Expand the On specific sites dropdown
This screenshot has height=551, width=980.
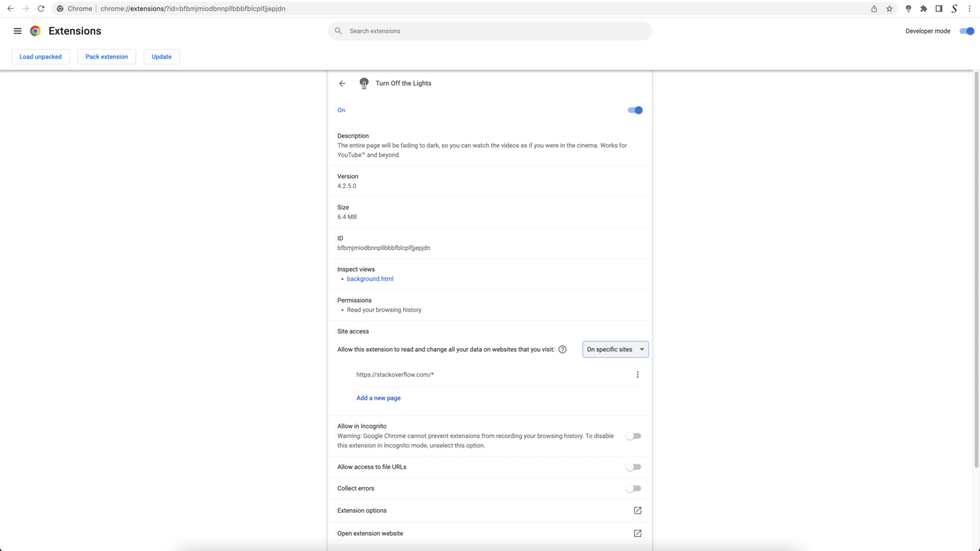(614, 349)
